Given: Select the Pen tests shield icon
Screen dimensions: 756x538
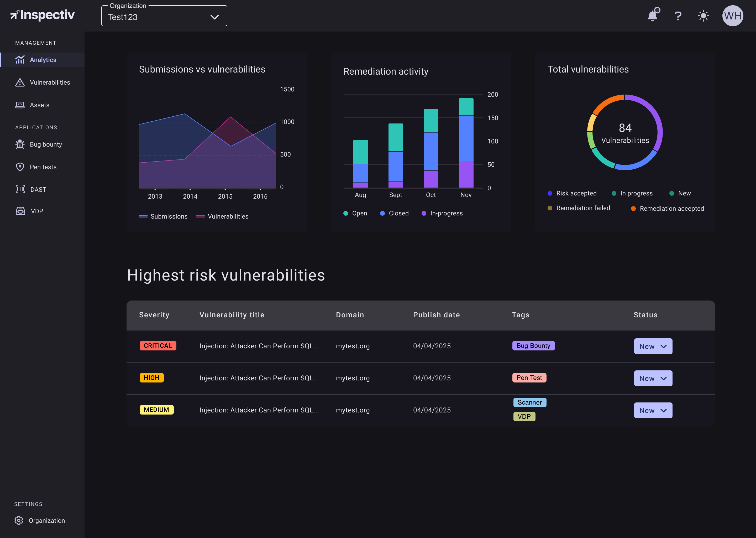Looking at the screenshot, I should click(x=20, y=167).
